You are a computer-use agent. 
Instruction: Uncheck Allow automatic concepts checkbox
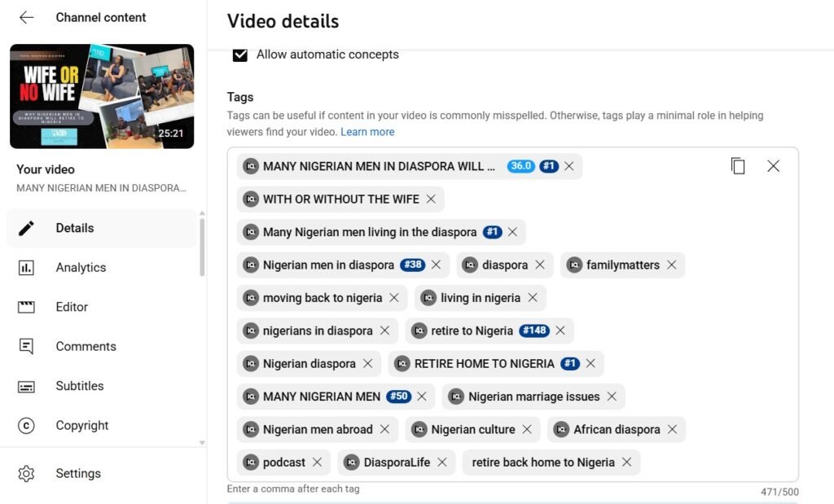tap(240, 55)
